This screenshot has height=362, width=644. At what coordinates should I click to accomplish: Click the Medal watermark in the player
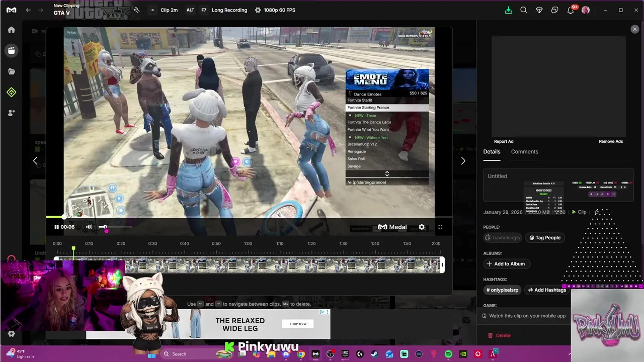[392, 227]
